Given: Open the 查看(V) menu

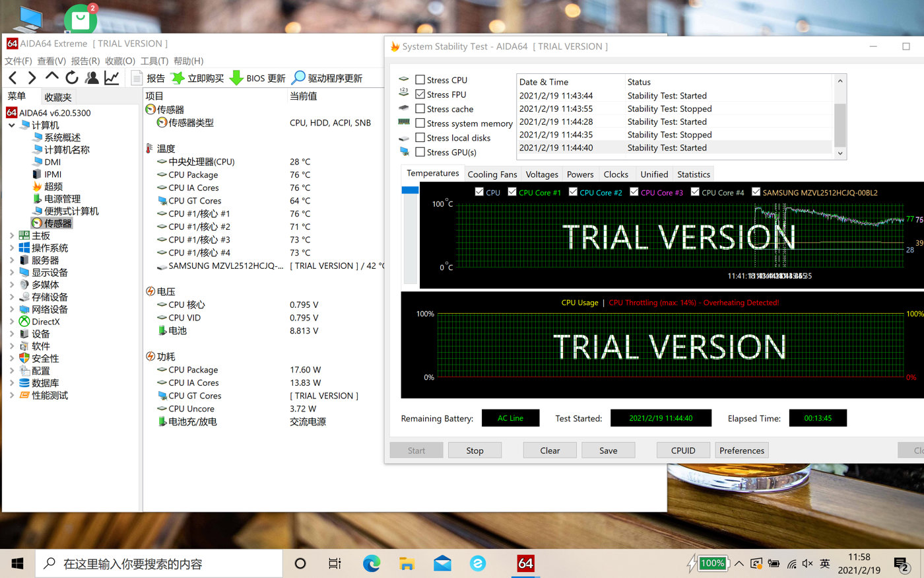Looking at the screenshot, I should click(x=51, y=61).
